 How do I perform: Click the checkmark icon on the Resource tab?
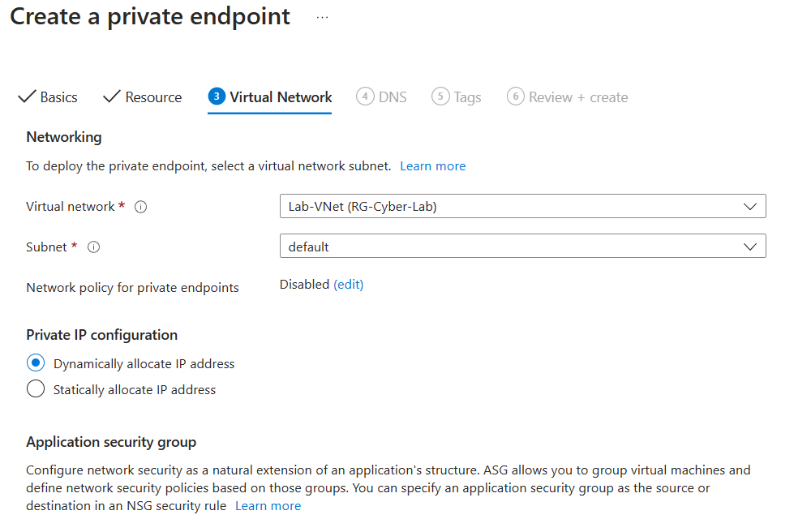click(x=112, y=97)
